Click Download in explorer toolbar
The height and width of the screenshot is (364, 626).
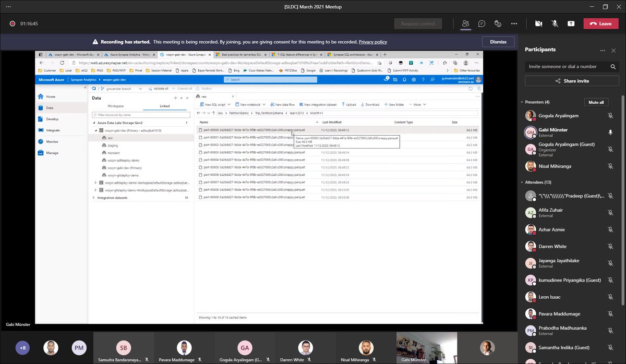[x=370, y=104]
